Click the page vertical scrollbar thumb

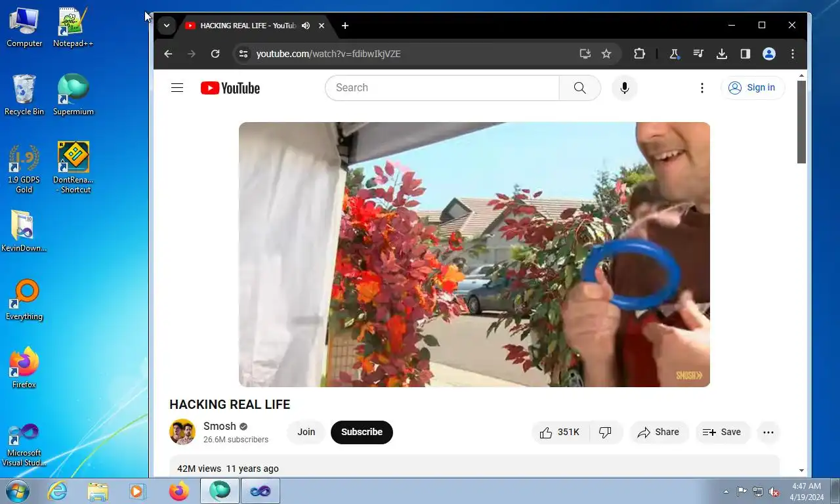(801, 122)
